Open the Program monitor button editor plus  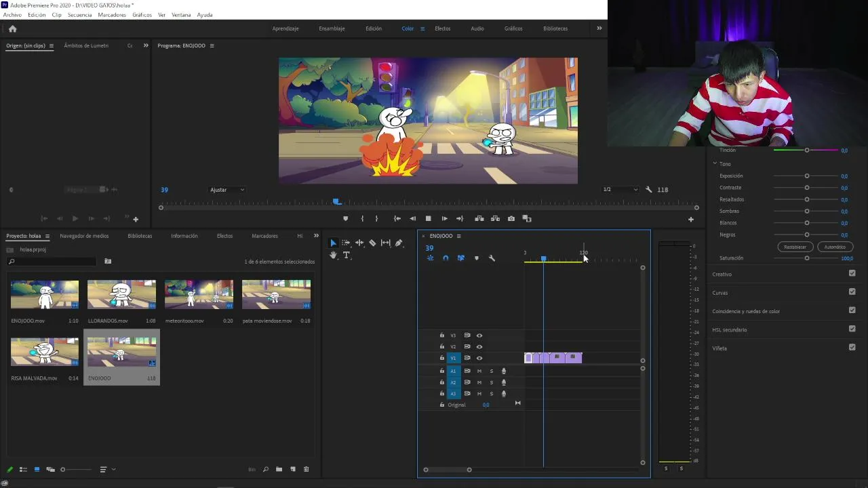coord(691,219)
